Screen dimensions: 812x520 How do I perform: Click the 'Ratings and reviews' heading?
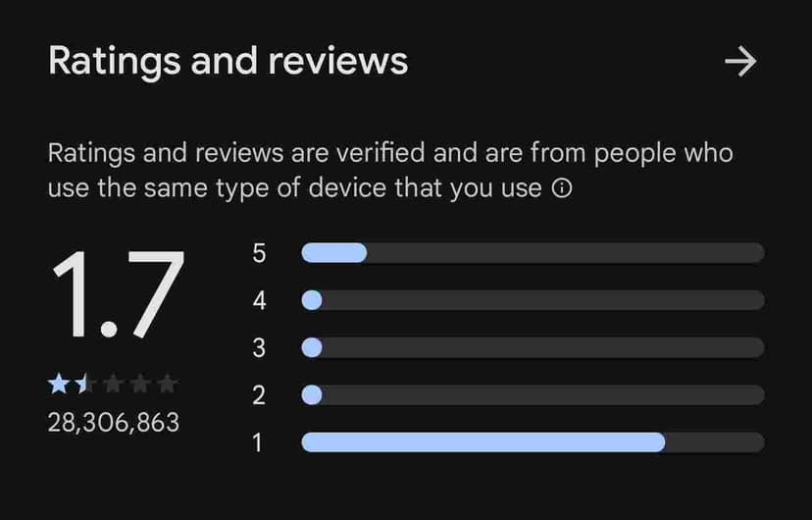tap(228, 61)
